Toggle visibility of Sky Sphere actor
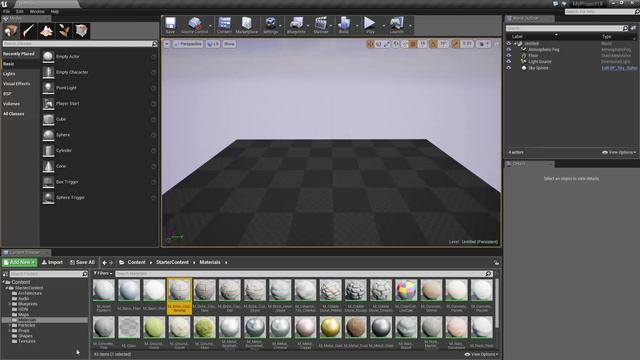The width and height of the screenshot is (640, 360). coord(509,68)
